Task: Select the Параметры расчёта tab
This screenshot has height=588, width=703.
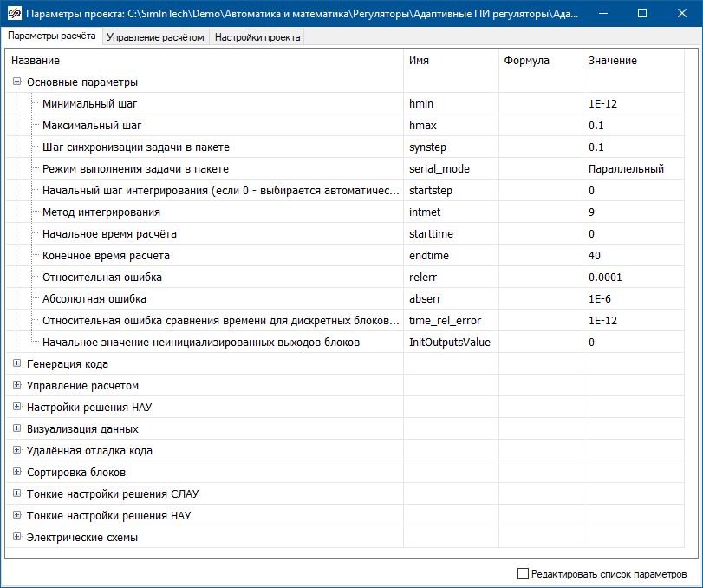Action: coord(52,37)
